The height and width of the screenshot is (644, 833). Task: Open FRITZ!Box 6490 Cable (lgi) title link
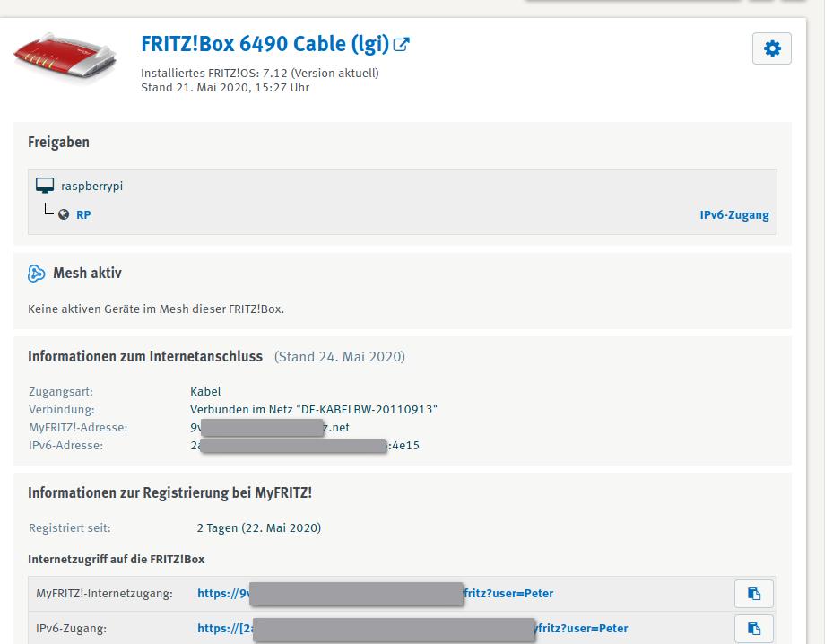click(265, 44)
